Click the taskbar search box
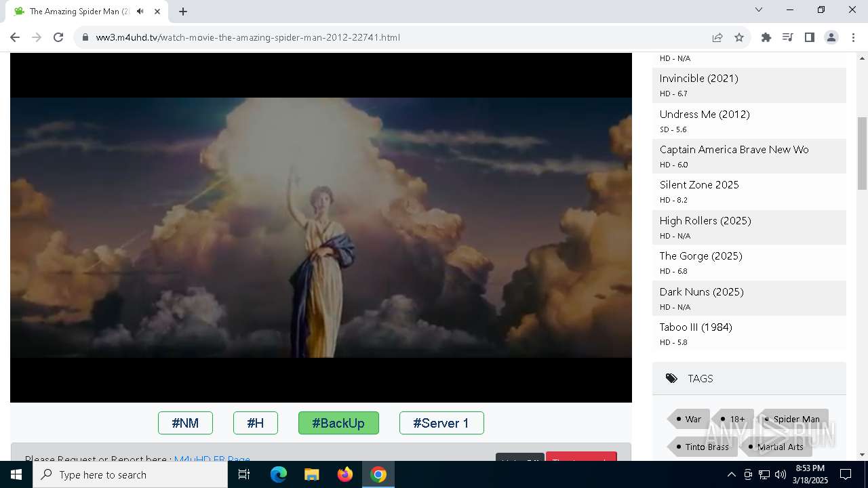 point(130,474)
